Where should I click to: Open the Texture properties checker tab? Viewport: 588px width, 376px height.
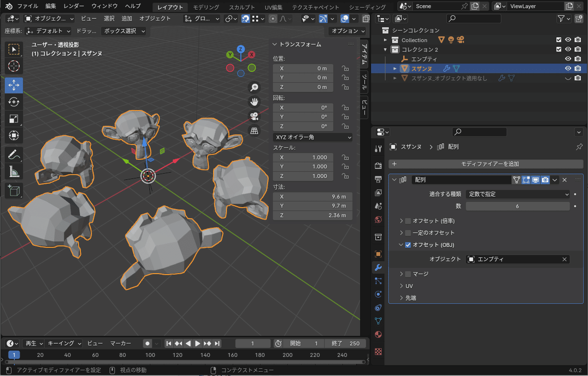point(378,352)
